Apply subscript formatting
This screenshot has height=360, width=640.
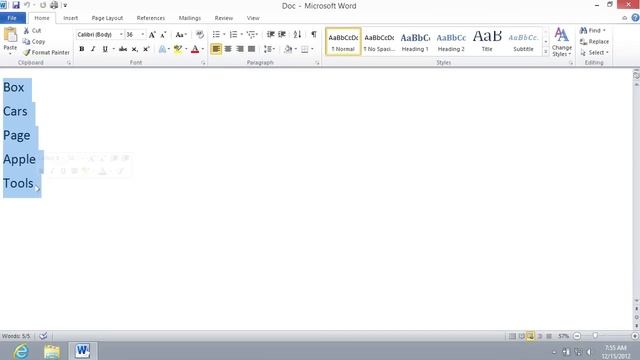(x=134, y=49)
